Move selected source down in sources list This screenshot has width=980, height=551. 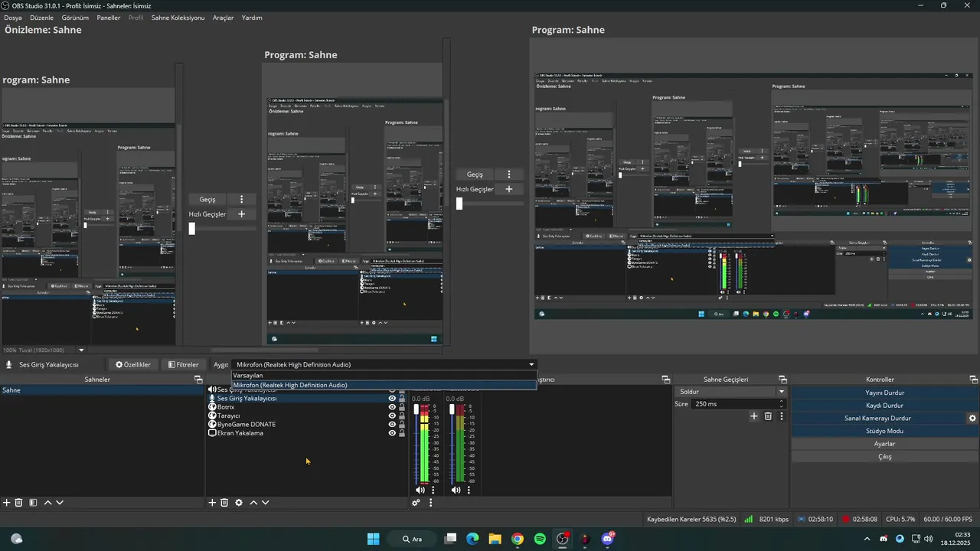tap(266, 503)
